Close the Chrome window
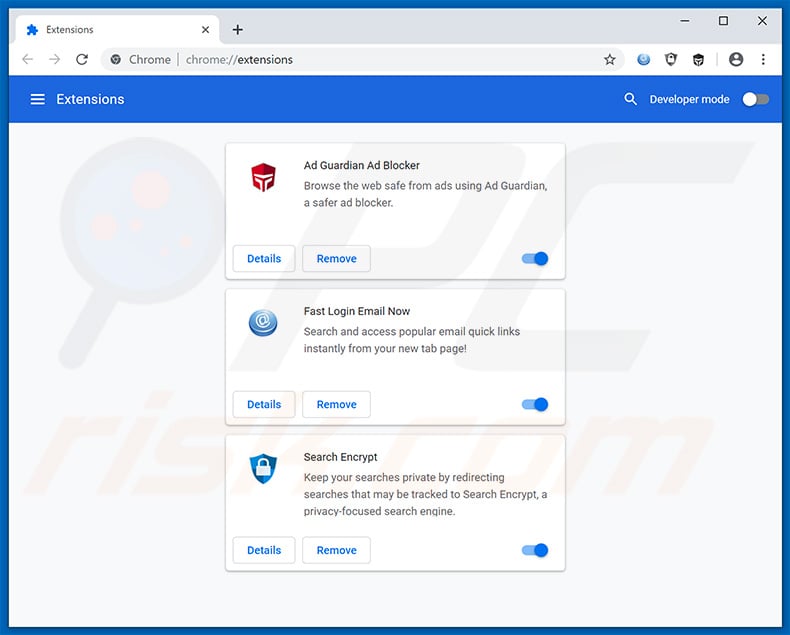Image resolution: width=790 pixels, height=635 pixels. [762, 21]
